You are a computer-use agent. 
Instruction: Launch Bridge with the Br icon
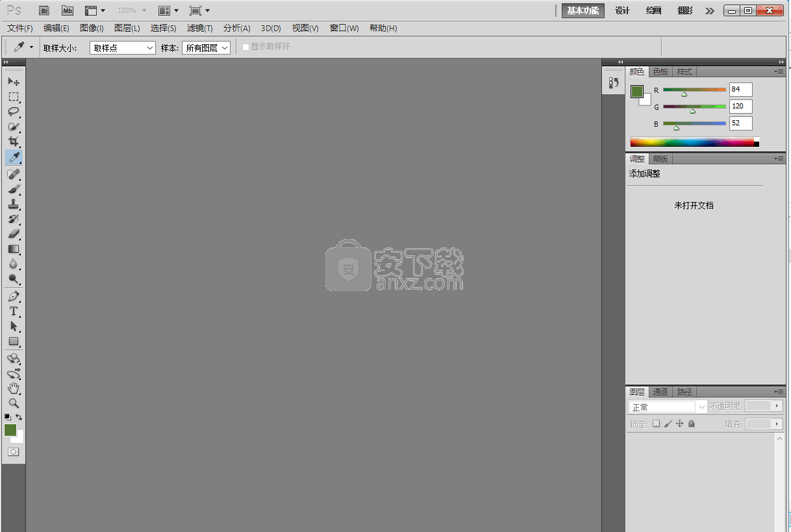(x=44, y=10)
